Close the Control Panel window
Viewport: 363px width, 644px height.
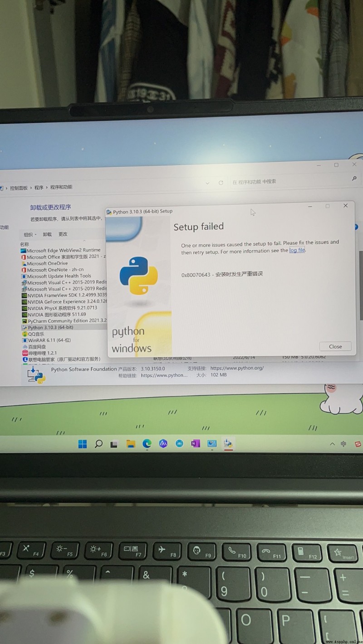point(354,165)
